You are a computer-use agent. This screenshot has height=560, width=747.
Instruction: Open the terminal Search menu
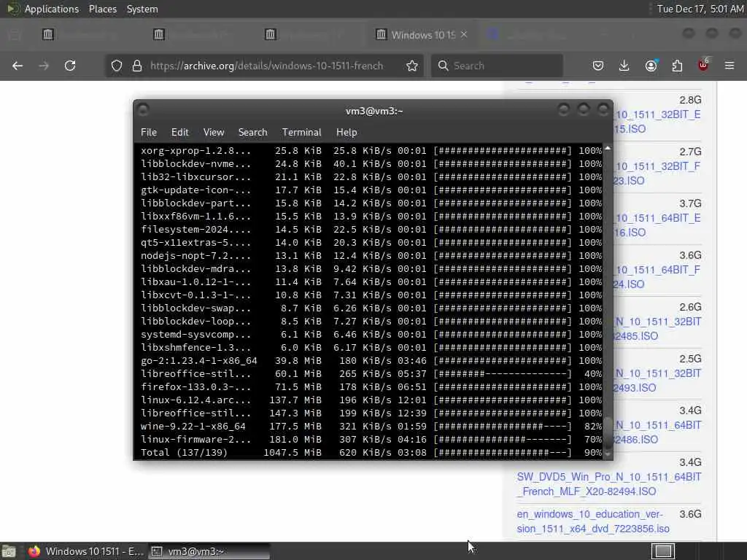(x=252, y=133)
